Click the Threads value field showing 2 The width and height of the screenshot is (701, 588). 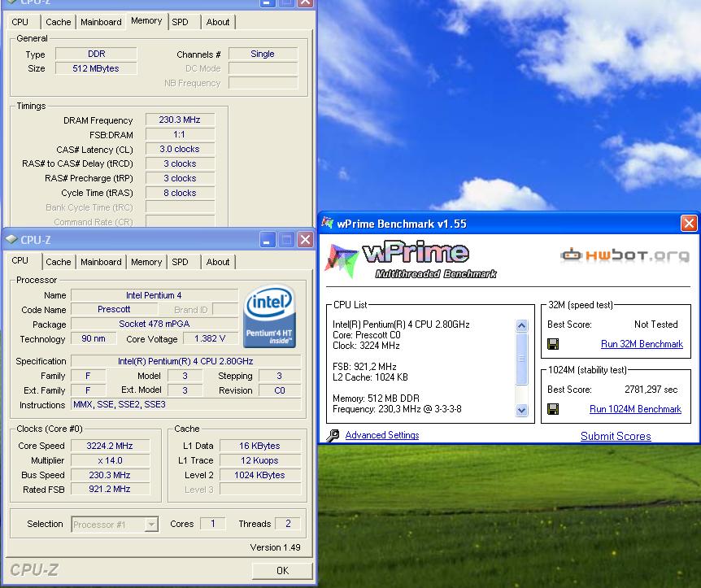288,524
